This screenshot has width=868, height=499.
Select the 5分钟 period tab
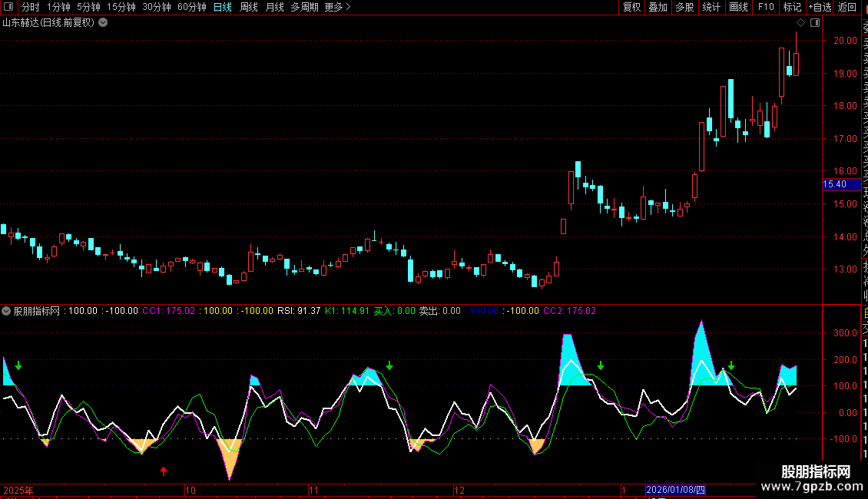coord(88,7)
